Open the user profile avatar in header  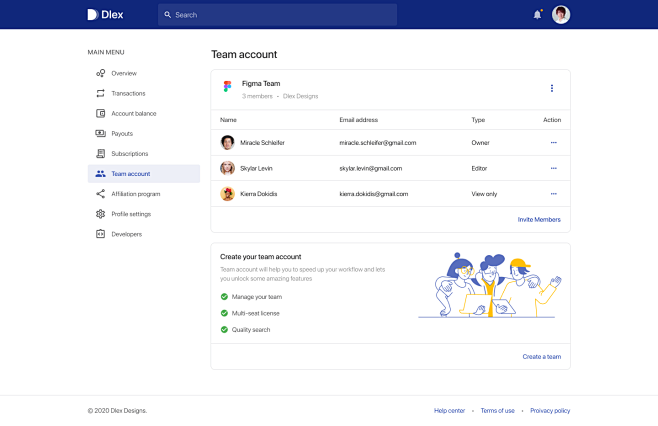pos(561,15)
